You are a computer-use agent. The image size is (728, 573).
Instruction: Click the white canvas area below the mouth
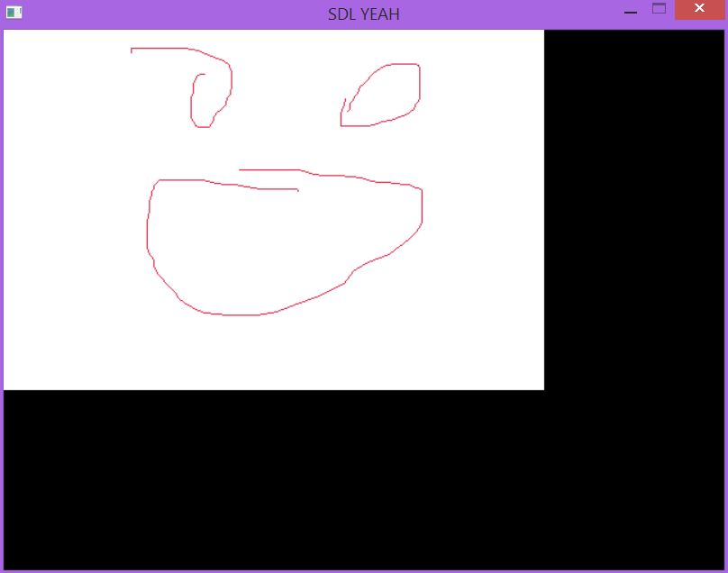[270, 356]
